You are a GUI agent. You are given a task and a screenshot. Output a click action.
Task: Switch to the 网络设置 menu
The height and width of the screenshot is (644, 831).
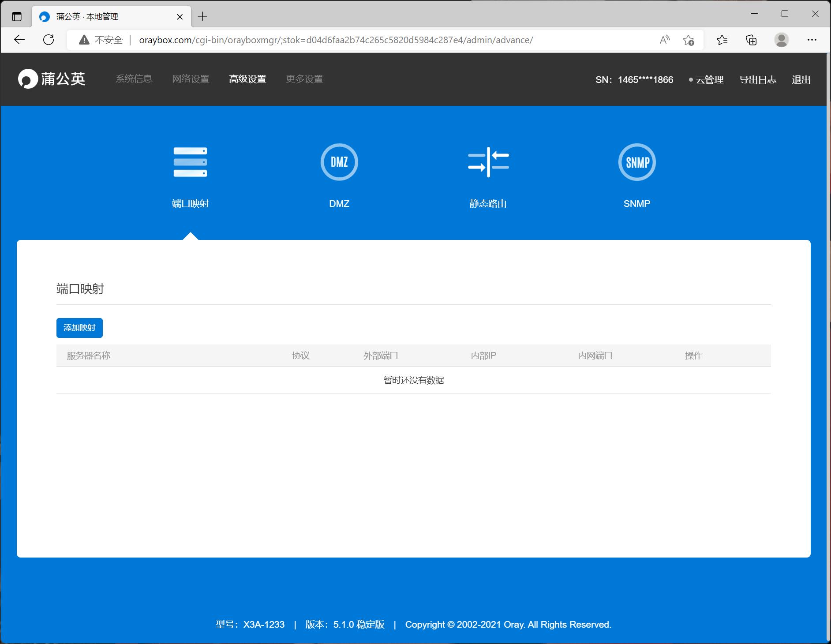[x=191, y=79]
